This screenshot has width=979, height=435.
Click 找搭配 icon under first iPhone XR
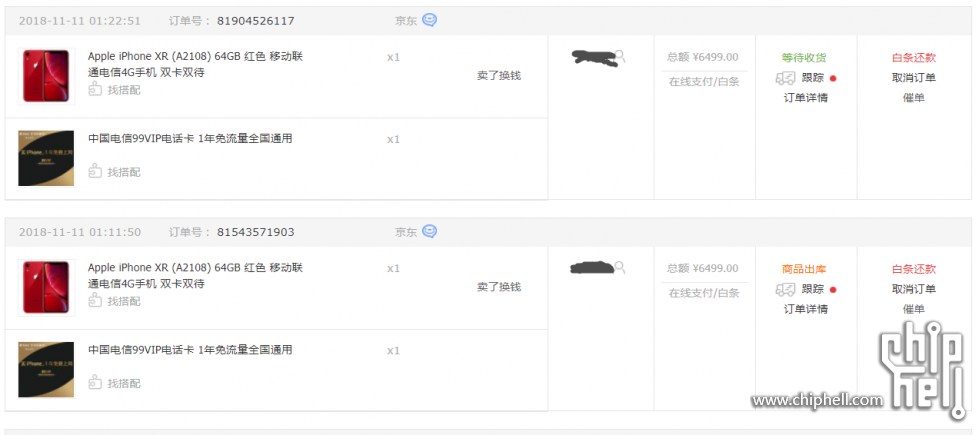tap(95, 90)
